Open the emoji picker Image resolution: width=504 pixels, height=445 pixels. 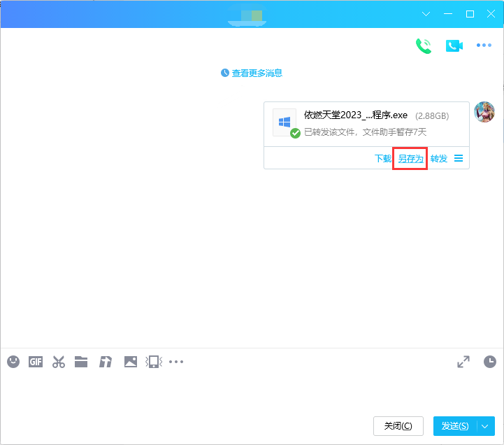(x=13, y=362)
